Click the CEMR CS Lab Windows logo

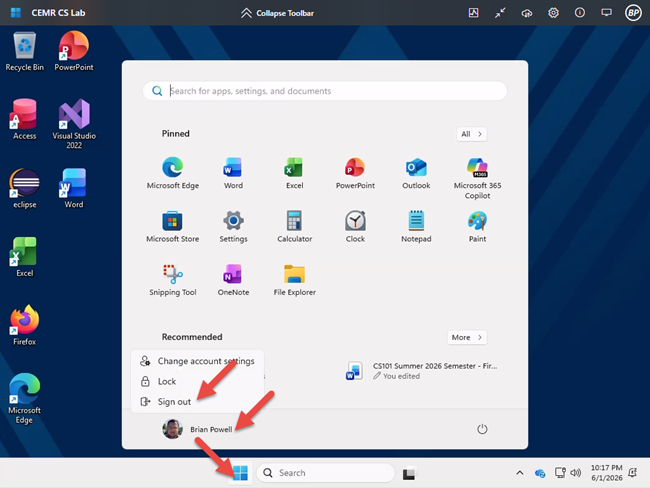pyautogui.click(x=16, y=13)
